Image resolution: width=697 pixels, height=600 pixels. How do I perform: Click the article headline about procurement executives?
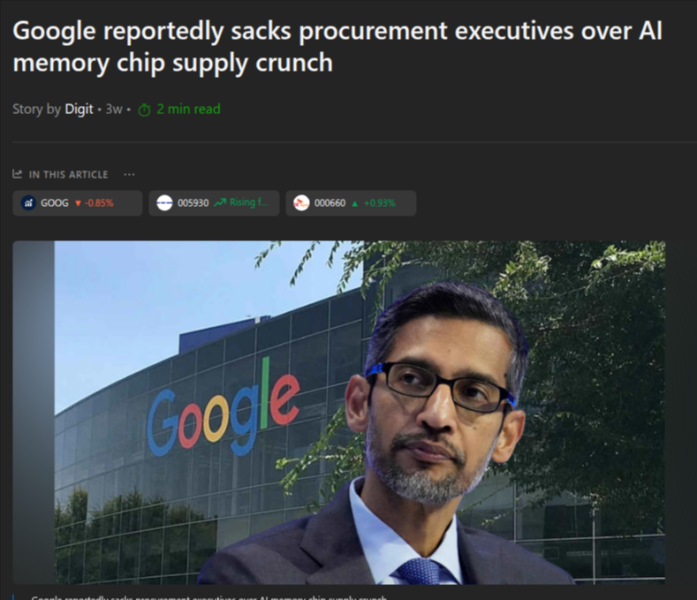[338, 47]
